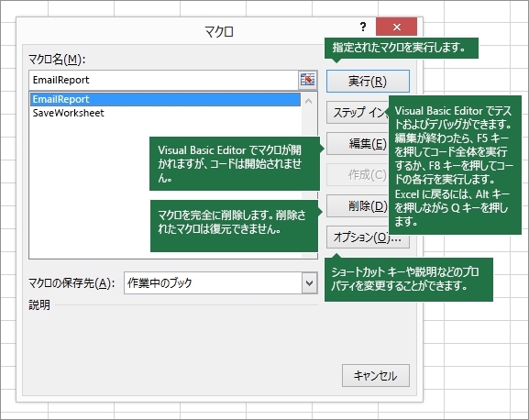Click the macro name input field
The width and height of the screenshot is (529, 420).
click(163, 80)
